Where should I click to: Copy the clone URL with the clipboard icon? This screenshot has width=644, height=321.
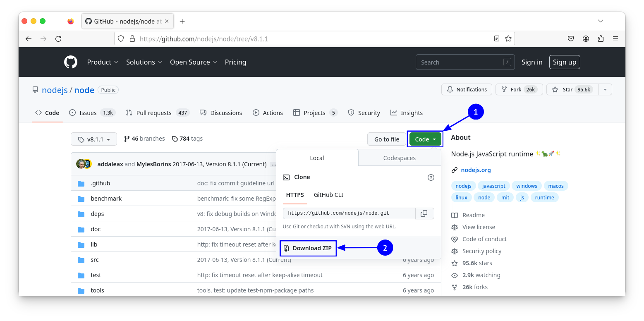tap(424, 213)
